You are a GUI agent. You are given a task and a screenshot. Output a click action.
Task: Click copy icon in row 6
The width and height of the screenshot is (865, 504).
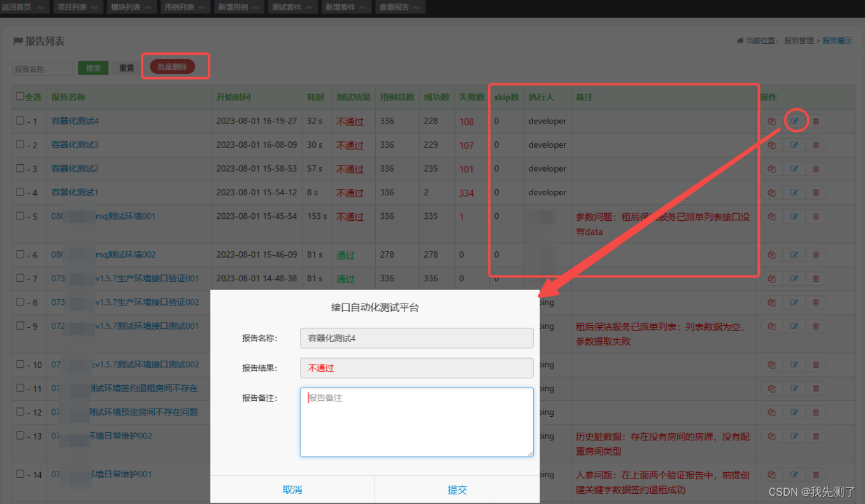tap(771, 255)
